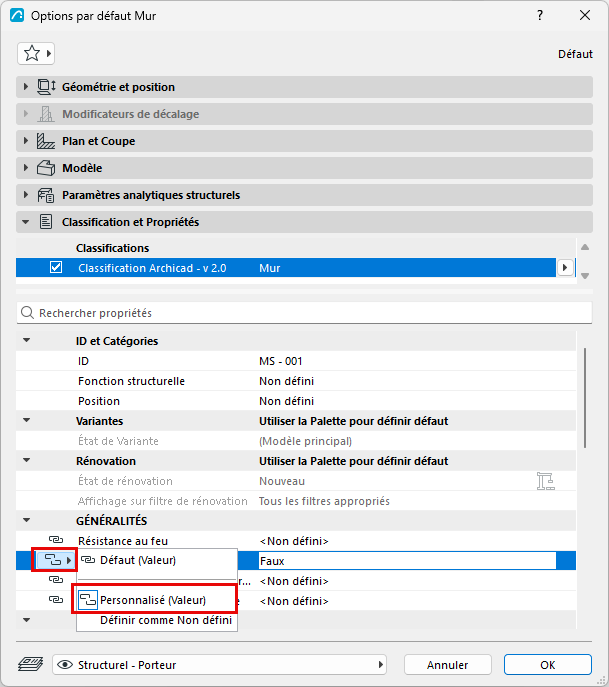Click the Mur classification value

(x=269, y=268)
